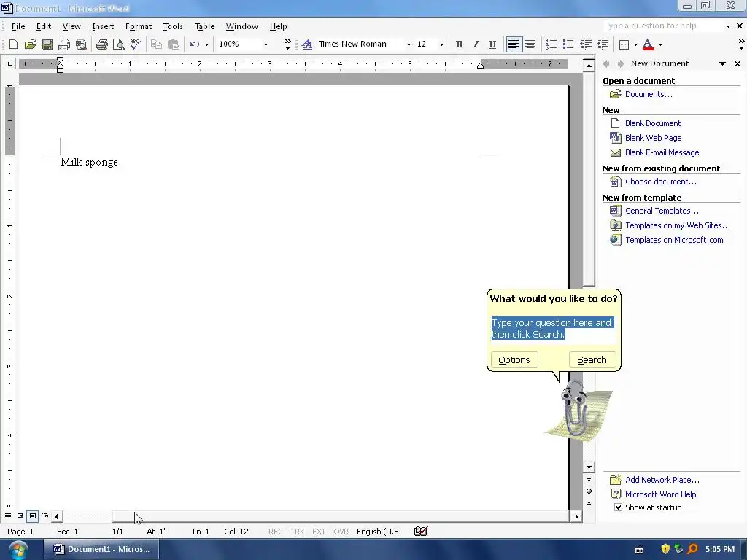Image resolution: width=747 pixels, height=560 pixels.
Task: Switch to Print Layout View button
Action: 33,516
